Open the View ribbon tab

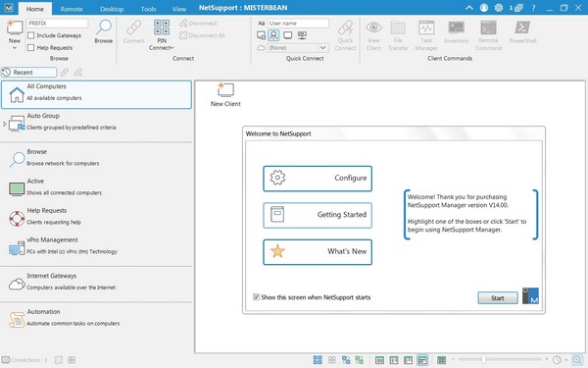[x=179, y=9]
